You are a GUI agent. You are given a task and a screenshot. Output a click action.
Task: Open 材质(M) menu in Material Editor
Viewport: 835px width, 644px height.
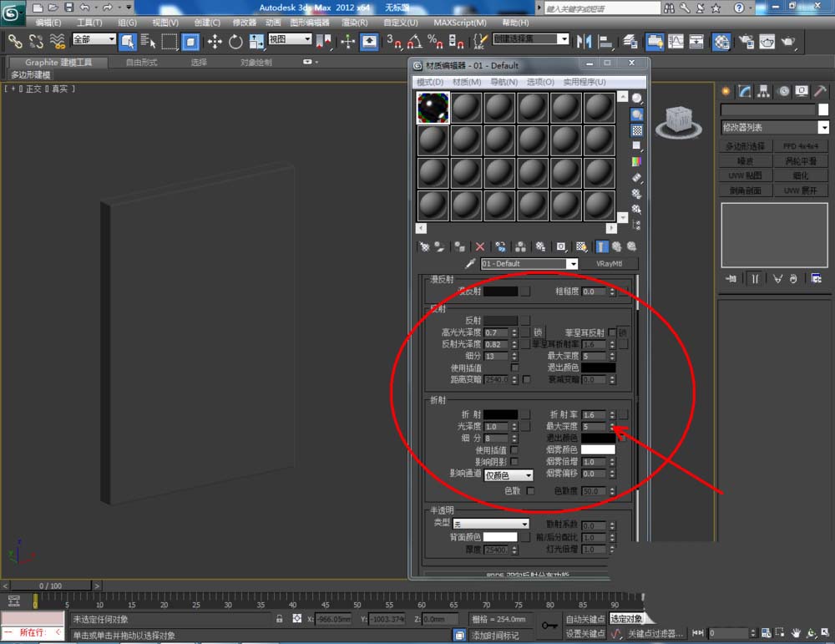pos(467,82)
